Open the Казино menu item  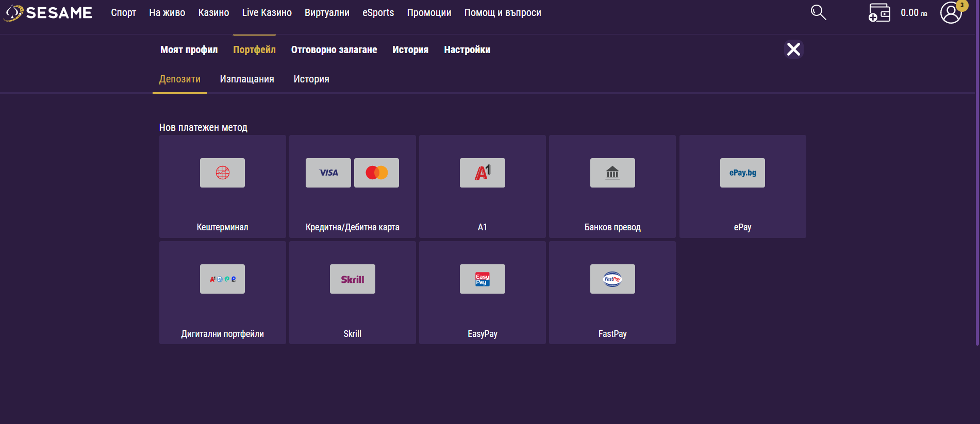(213, 13)
